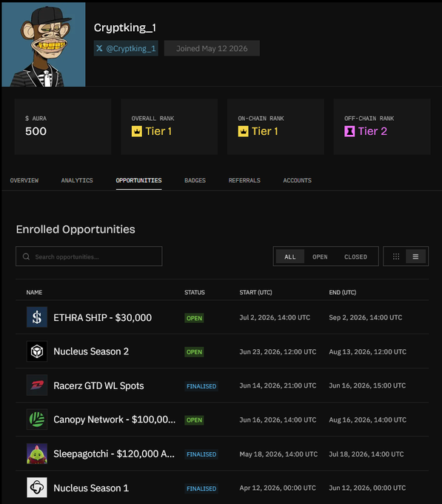Click the Overall Rank Tier 1 crown icon

(x=137, y=131)
